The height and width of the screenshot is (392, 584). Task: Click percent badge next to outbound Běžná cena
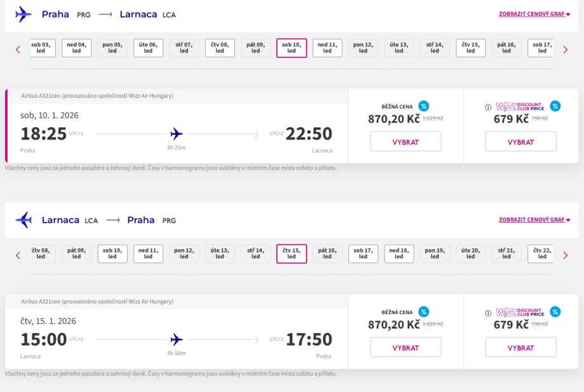[x=423, y=106]
